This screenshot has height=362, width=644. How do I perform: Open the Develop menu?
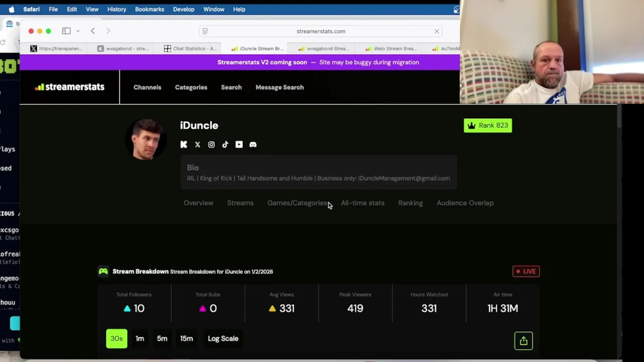pyautogui.click(x=184, y=9)
